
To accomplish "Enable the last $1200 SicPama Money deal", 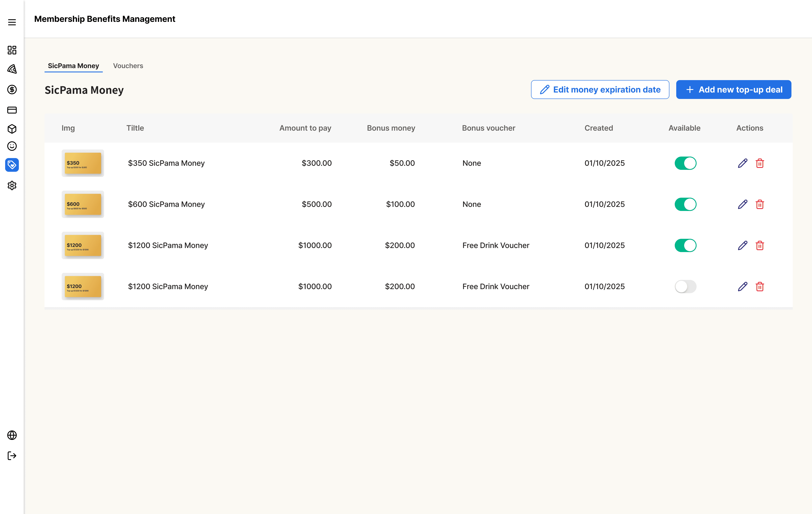I will [685, 287].
